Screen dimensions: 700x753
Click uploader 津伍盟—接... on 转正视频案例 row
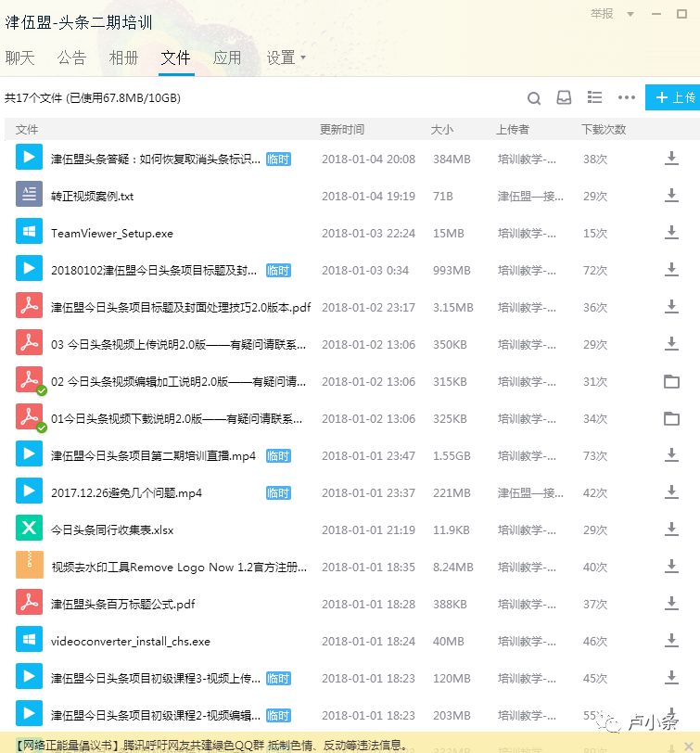[x=530, y=197]
